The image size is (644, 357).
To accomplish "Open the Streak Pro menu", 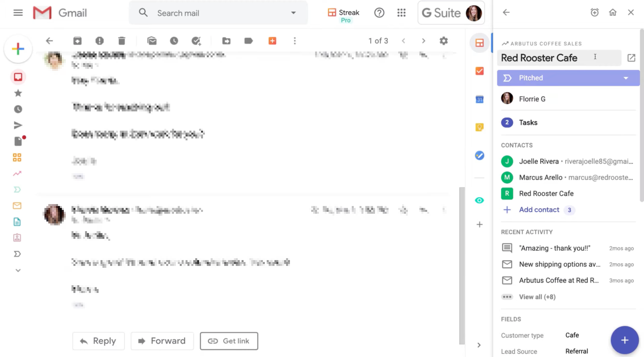I will coord(343,15).
